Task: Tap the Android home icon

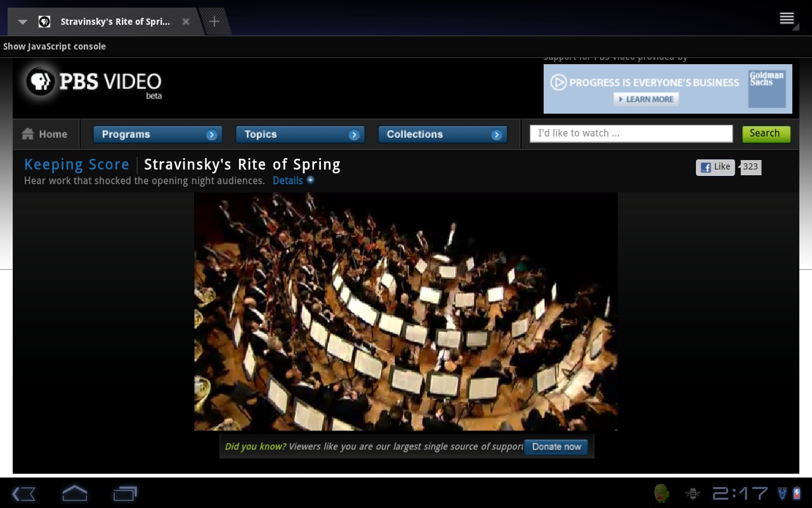Action: tap(74, 493)
